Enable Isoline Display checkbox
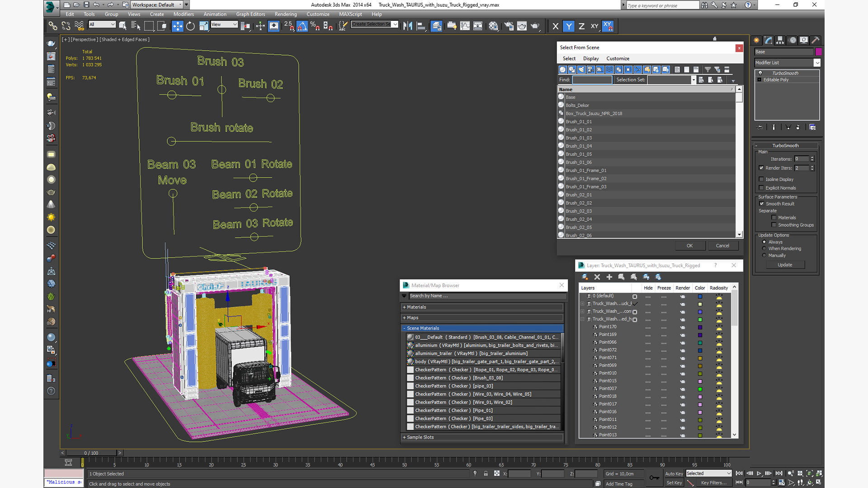The width and height of the screenshot is (868, 488). 761,179
